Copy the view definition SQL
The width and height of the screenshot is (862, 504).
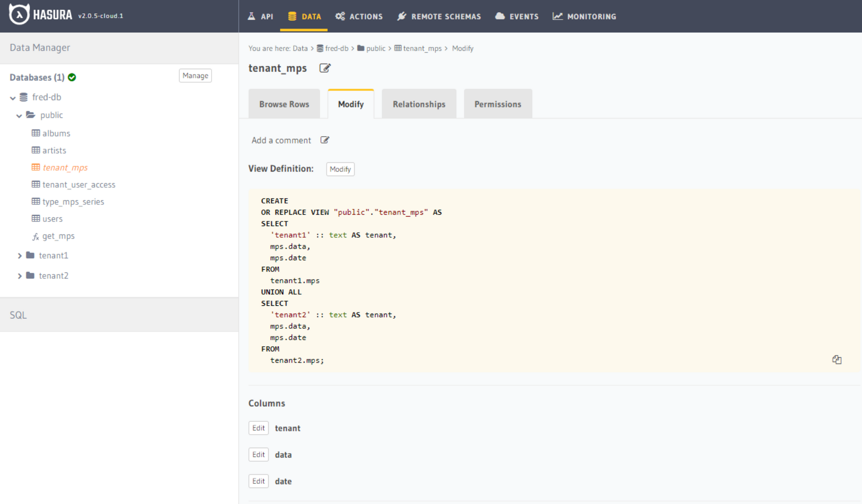pyautogui.click(x=837, y=360)
